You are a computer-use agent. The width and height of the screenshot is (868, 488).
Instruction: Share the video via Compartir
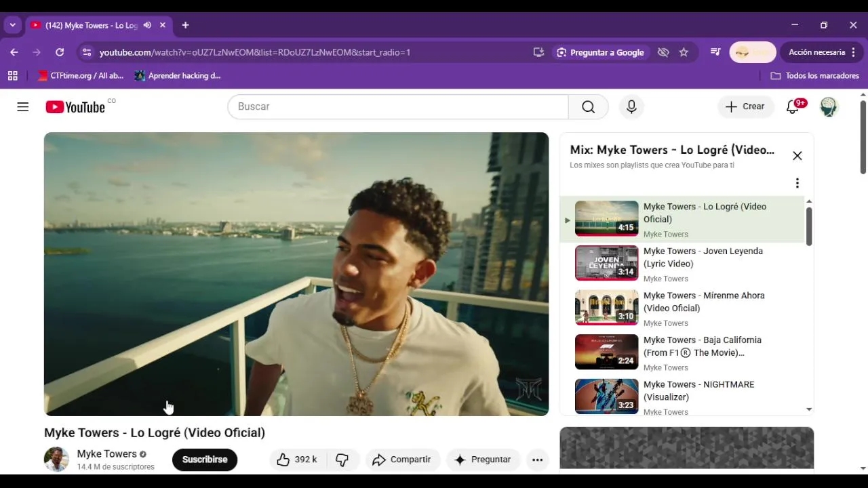point(402,460)
